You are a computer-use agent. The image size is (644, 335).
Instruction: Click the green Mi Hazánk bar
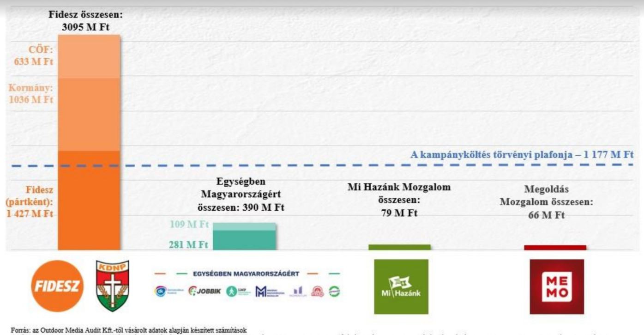pos(399,247)
